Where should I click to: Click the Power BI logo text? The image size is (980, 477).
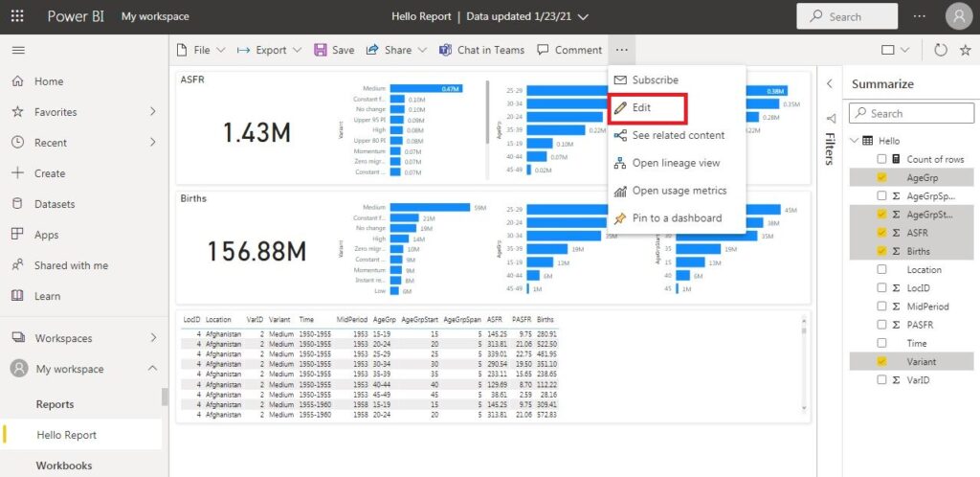[x=76, y=17]
